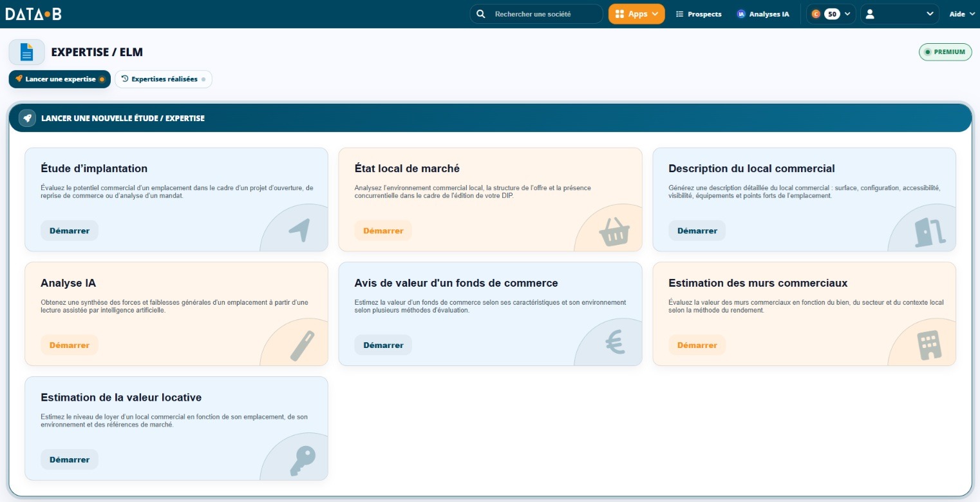Click the history icon in Expertises réalisées
Screen dimensions: 980x502
(x=125, y=79)
